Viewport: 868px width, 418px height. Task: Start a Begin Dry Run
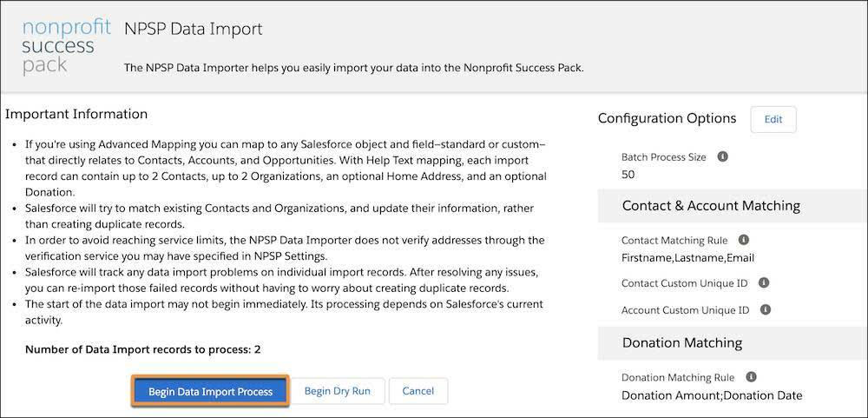pos(337,391)
